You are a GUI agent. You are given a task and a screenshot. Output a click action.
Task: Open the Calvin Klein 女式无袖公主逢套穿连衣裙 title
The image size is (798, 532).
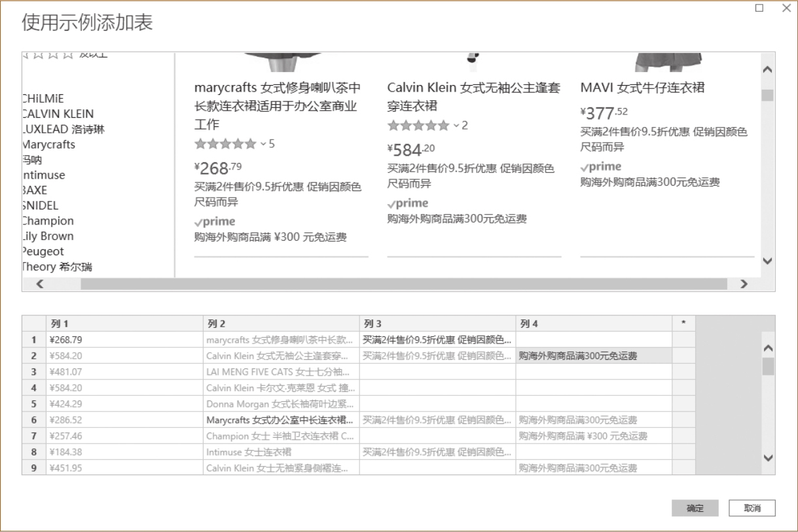click(473, 97)
